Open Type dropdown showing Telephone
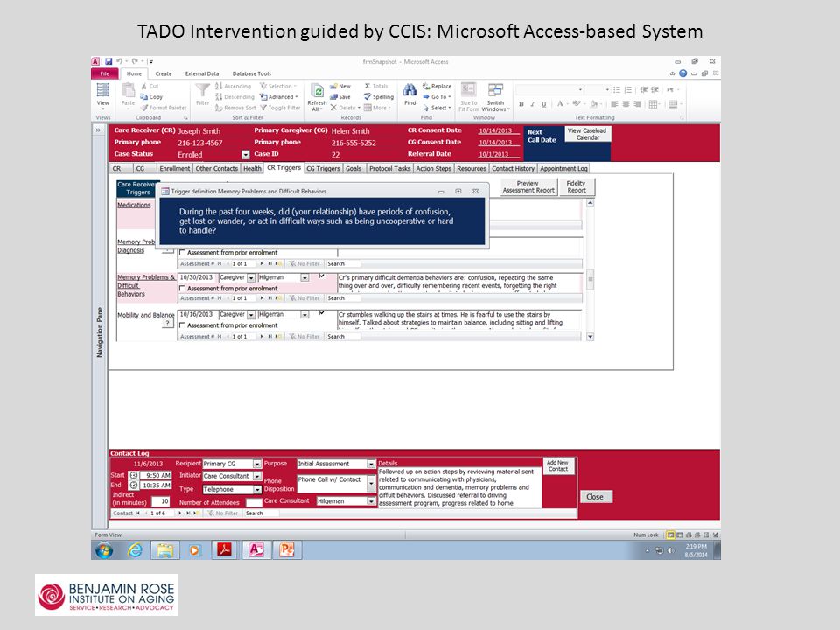Image resolution: width=840 pixels, height=630 pixels. pos(257,490)
